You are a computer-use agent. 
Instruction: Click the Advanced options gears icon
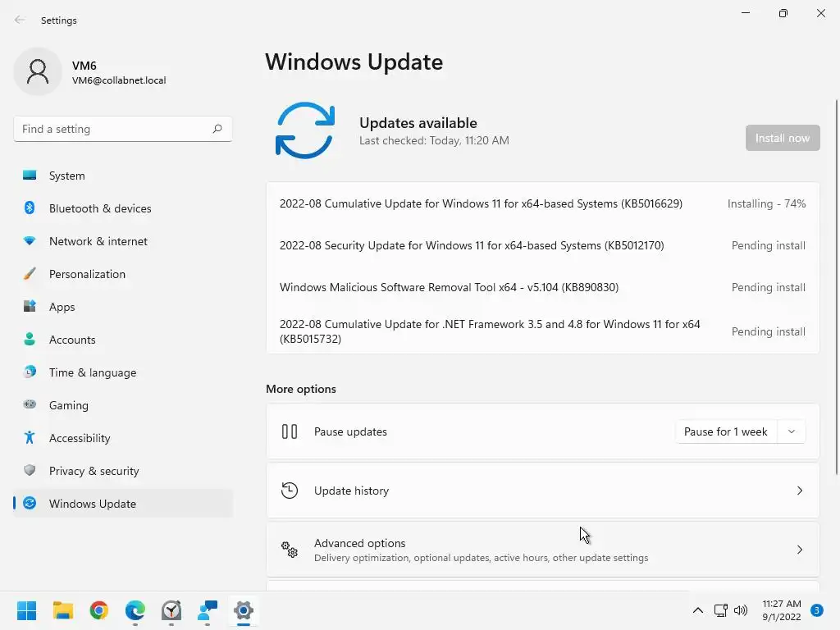pos(290,549)
